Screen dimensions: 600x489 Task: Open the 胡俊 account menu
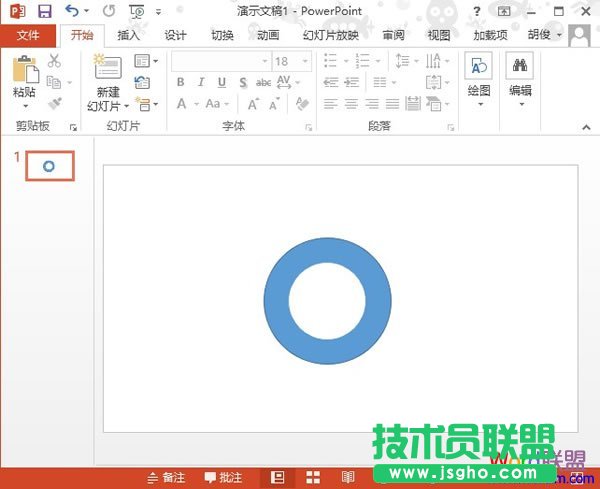(544, 35)
